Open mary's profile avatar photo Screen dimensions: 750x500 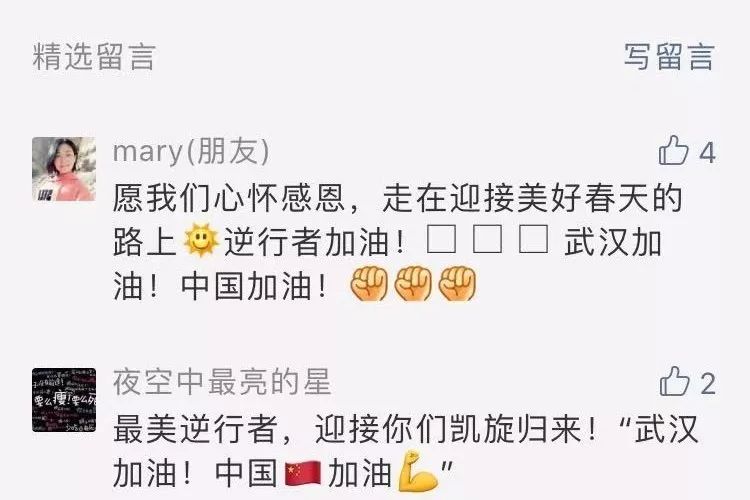tap(64, 168)
